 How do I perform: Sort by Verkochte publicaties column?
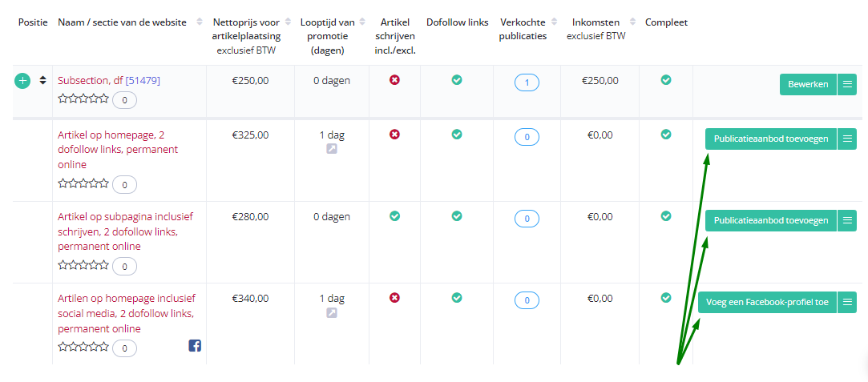point(551,22)
